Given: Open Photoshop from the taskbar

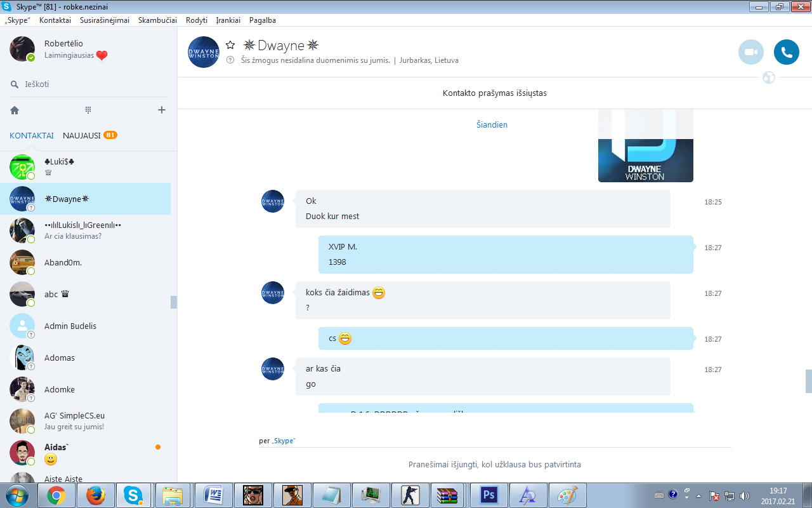Looking at the screenshot, I should [488, 495].
